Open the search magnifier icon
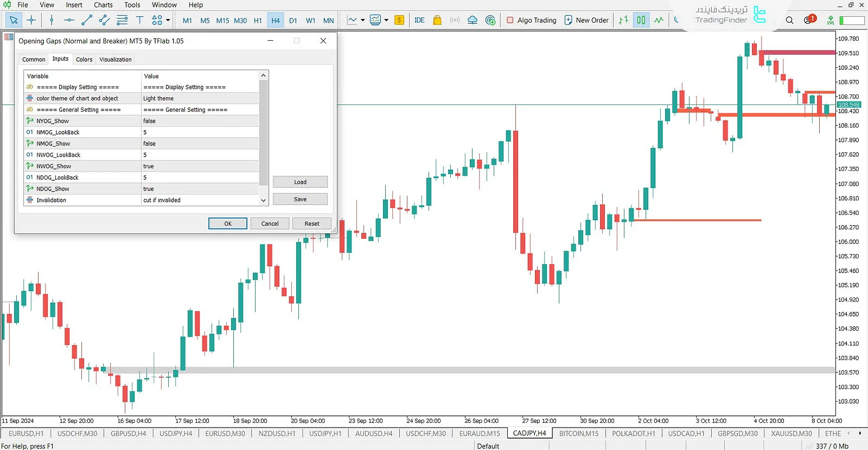 (789, 20)
